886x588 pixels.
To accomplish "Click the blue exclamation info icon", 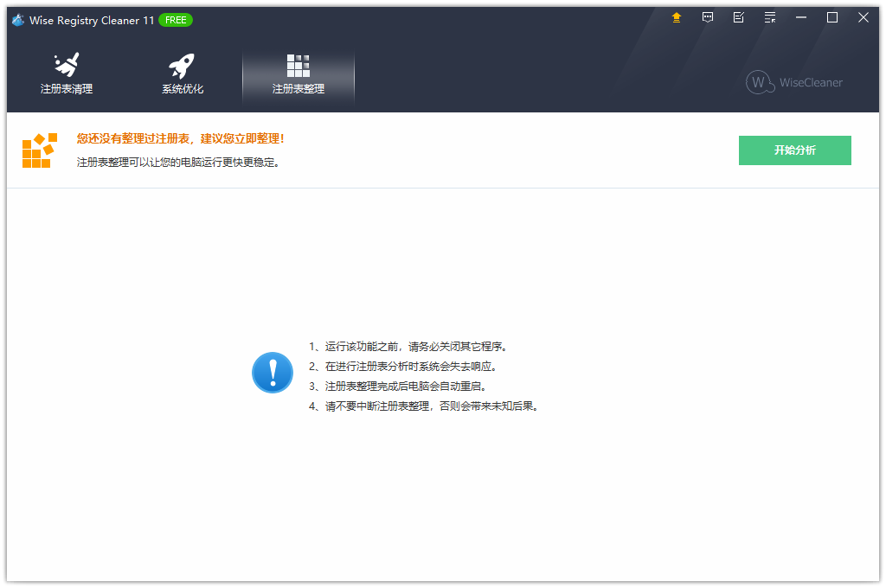I will coord(273,373).
